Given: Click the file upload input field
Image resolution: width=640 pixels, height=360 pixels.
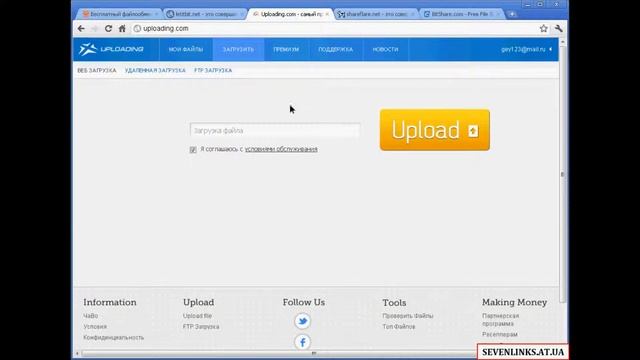Looking at the screenshot, I should click(275, 131).
